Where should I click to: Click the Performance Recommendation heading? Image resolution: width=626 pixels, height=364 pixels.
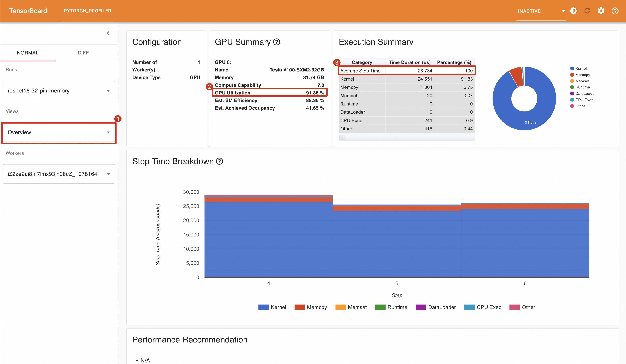190,340
